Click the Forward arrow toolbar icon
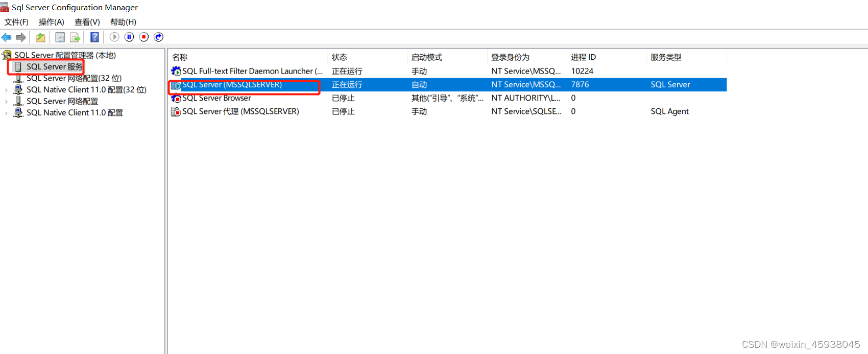The width and height of the screenshot is (868, 354). click(21, 37)
